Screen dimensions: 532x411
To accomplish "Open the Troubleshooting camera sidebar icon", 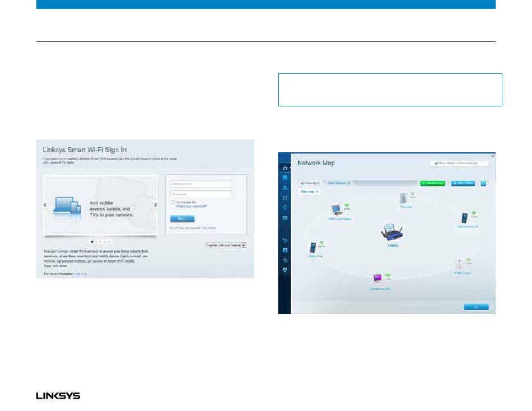I will (x=285, y=250).
